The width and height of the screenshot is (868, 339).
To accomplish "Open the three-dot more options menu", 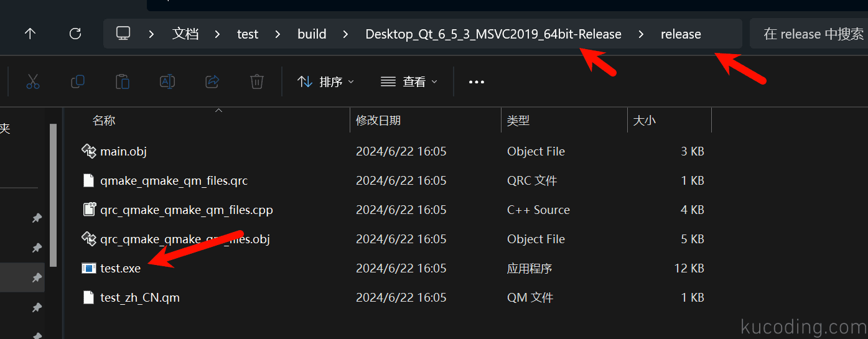I will (476, 81).
